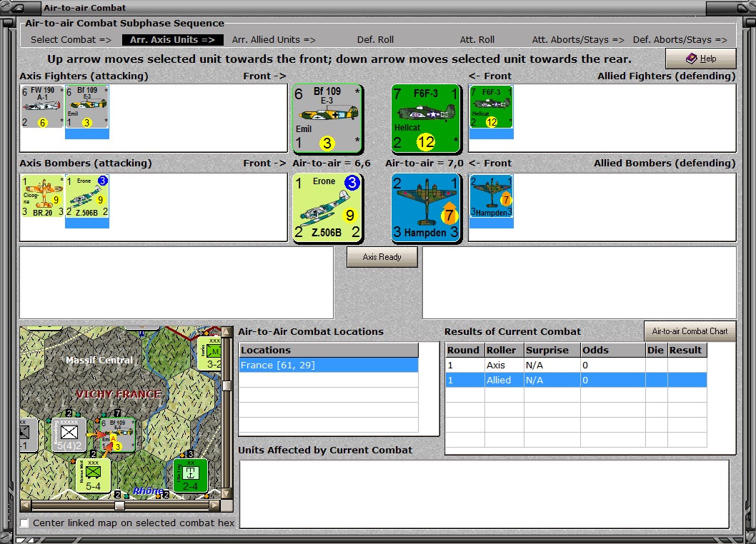756x544 pixels.
Task: Click the Air-to-air = 6,6 value text
Action: pos(332,163)
